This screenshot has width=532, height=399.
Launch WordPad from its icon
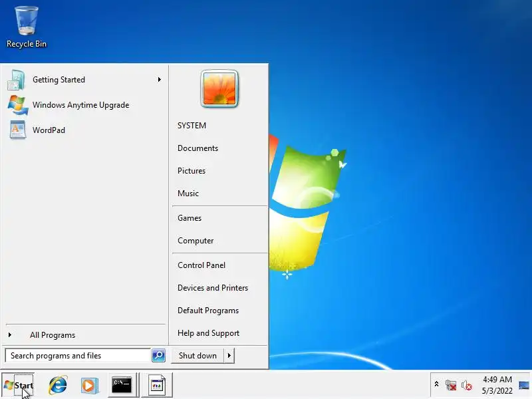(17, 130)
